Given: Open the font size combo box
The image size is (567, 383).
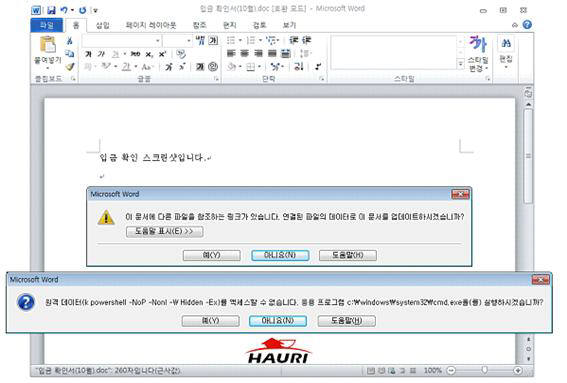Looking at the screenshot, I should (178, 41).
